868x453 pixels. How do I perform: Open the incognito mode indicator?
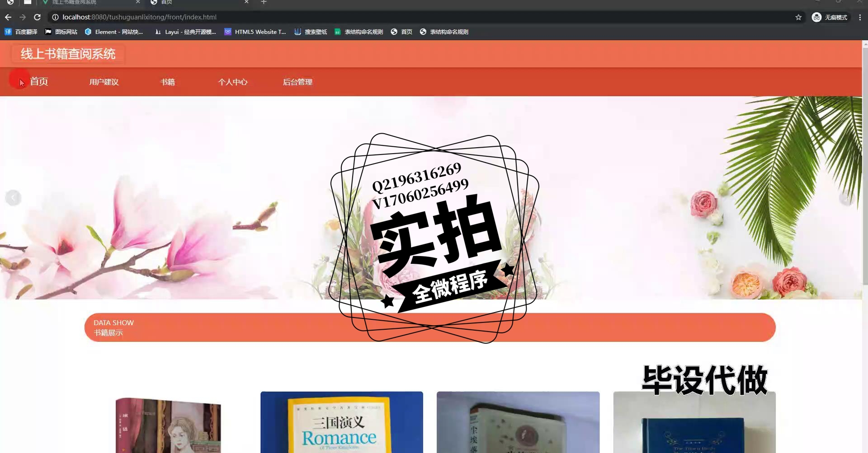[830, 17]
